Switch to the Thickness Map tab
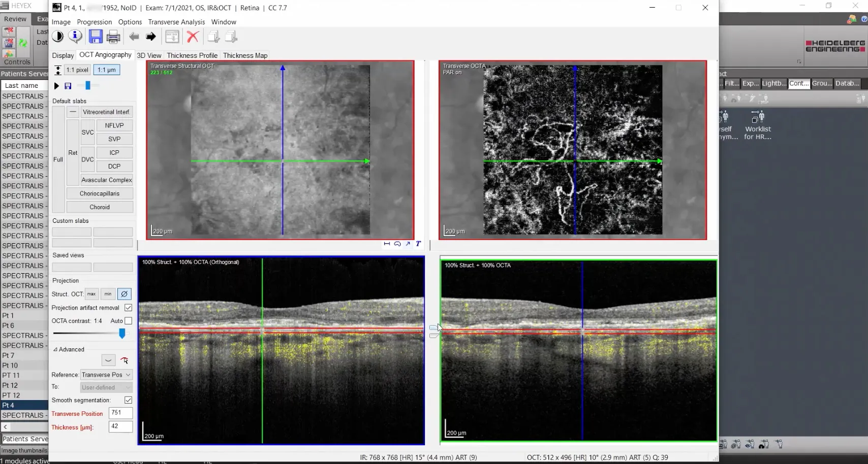Screen dimensions: 868x464 click(x=245, y=55)
